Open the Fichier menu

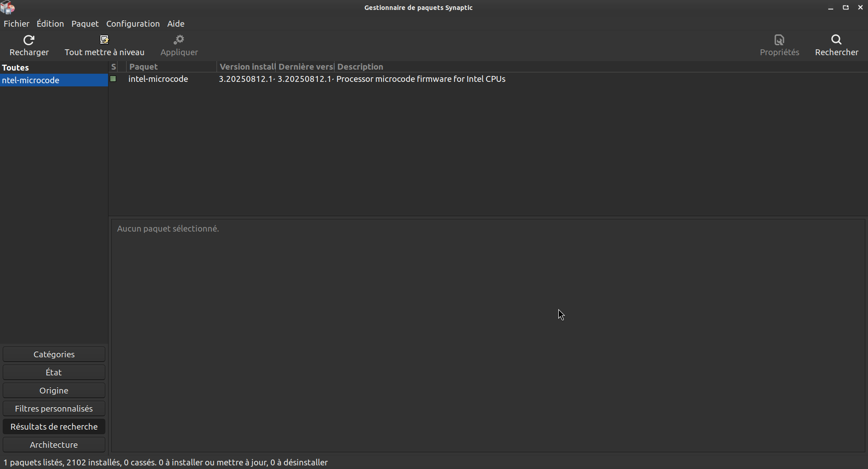(x=16, y=24)
